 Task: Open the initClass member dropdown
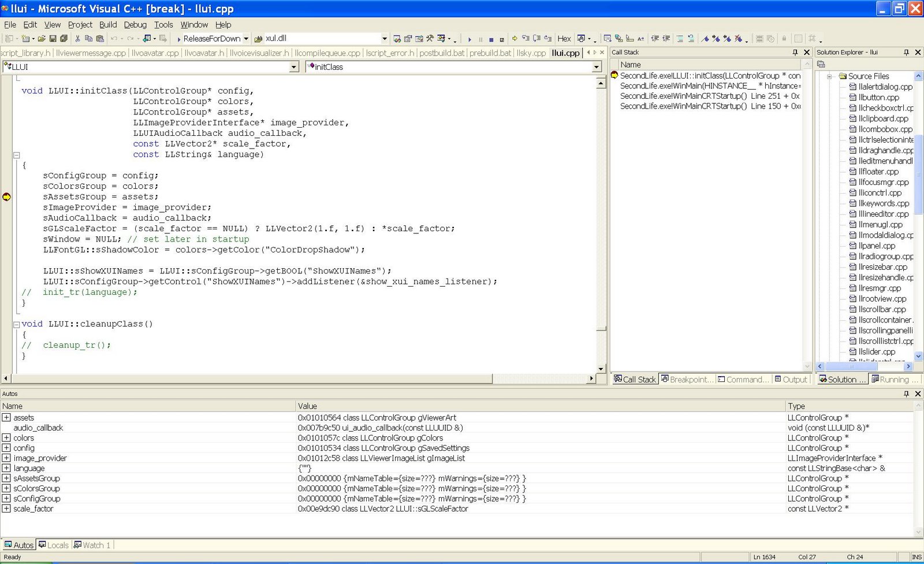tap(597, 67)
